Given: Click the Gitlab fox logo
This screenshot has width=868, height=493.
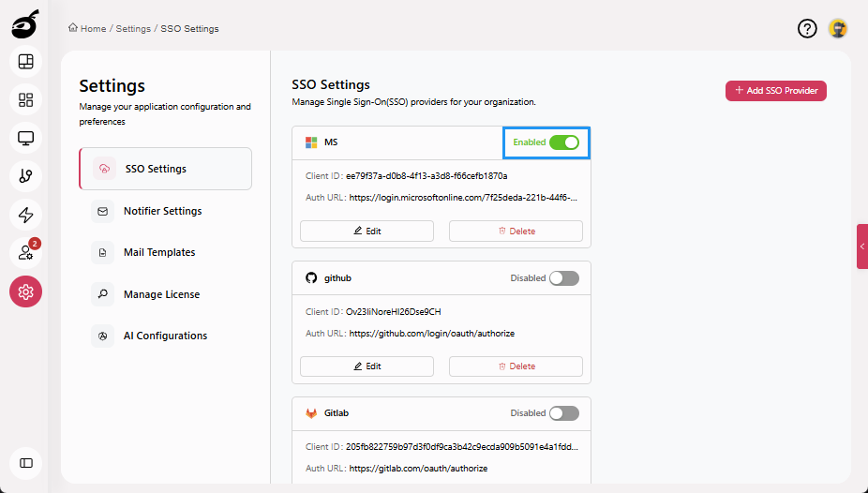Looking at the screenshot, I should (311, 413).
